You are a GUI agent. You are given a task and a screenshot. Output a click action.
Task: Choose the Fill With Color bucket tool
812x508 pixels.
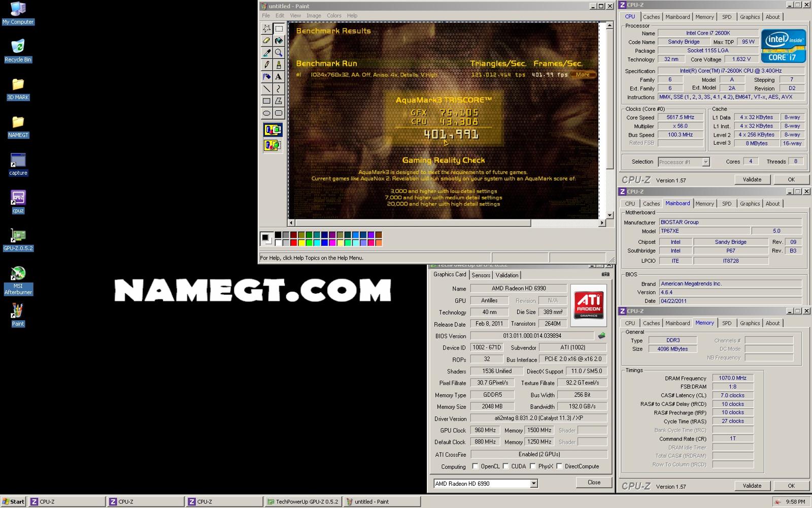279,41
